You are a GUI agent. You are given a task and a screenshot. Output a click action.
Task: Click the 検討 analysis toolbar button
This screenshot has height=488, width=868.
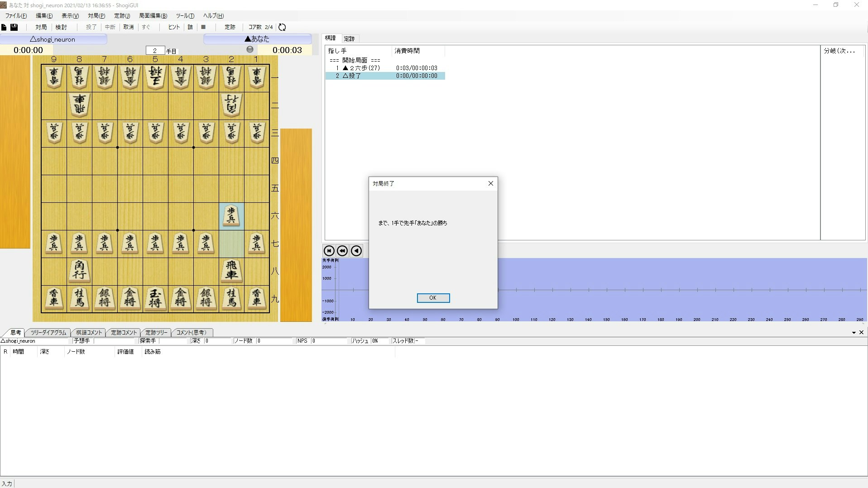61,27
